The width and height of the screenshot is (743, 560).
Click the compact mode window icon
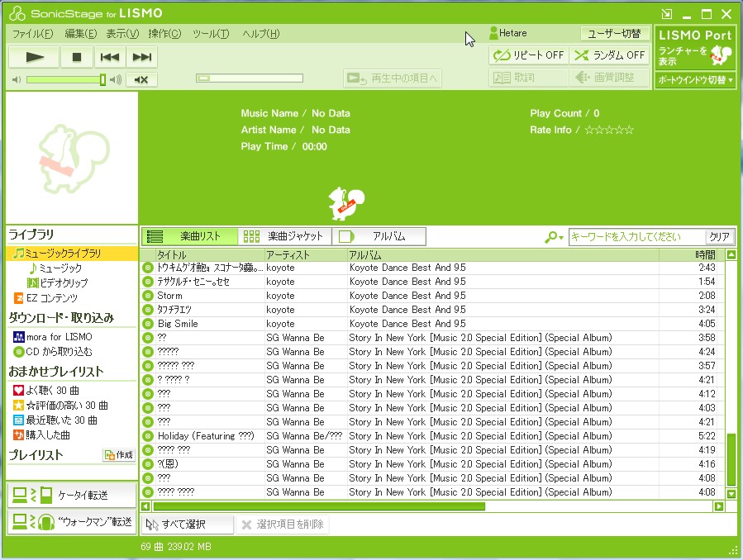click(667, 14)
